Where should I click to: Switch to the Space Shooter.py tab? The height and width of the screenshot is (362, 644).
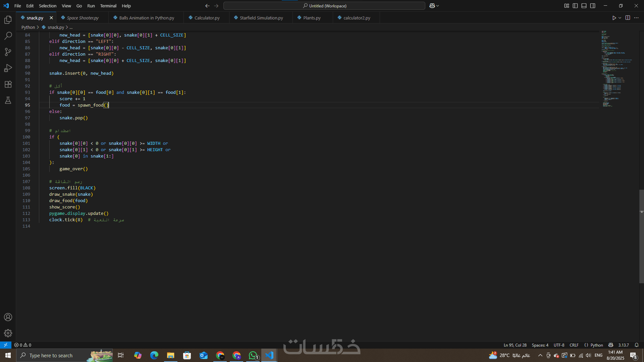(x=83, y=18)
